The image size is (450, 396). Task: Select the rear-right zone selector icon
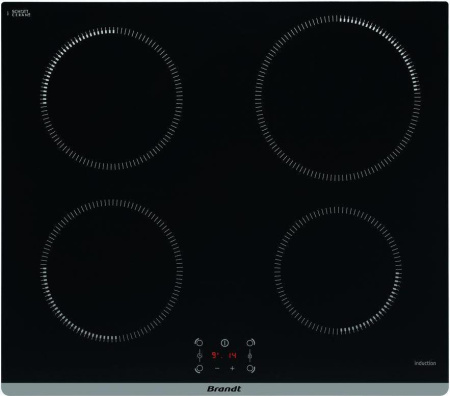pos(251,343)
